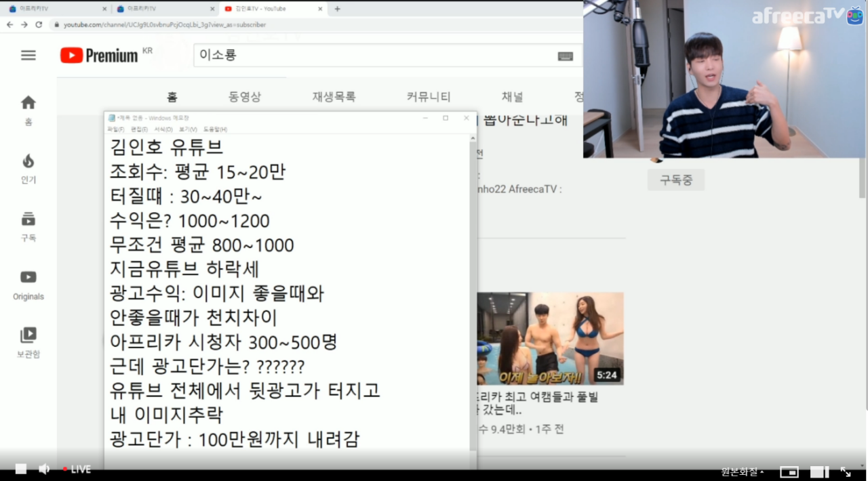Jump to LIVE in the stream player
Image resolution: width=868 pixels, height=481 pixels.
click(x=77, y=469)
